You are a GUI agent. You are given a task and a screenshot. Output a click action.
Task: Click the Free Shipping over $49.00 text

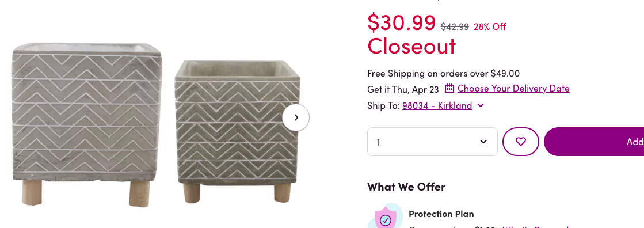tap(444, 74)
